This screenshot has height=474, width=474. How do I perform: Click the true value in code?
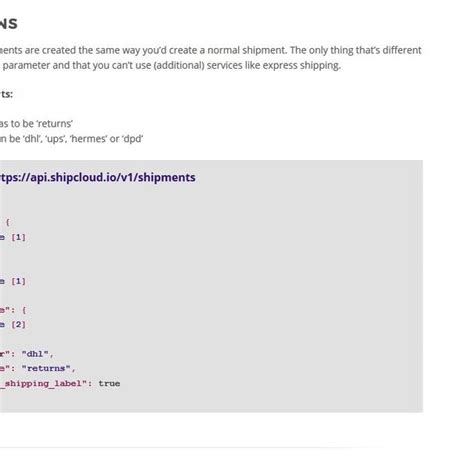(x=109, y=383)
